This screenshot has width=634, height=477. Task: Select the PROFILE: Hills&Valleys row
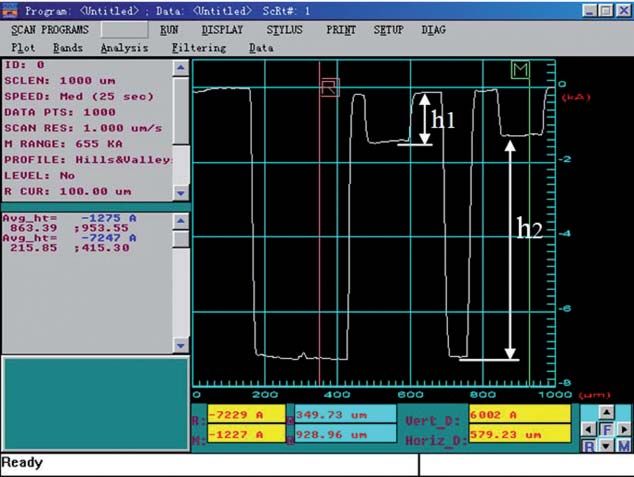pyautogui.click(x=87, y=160)
